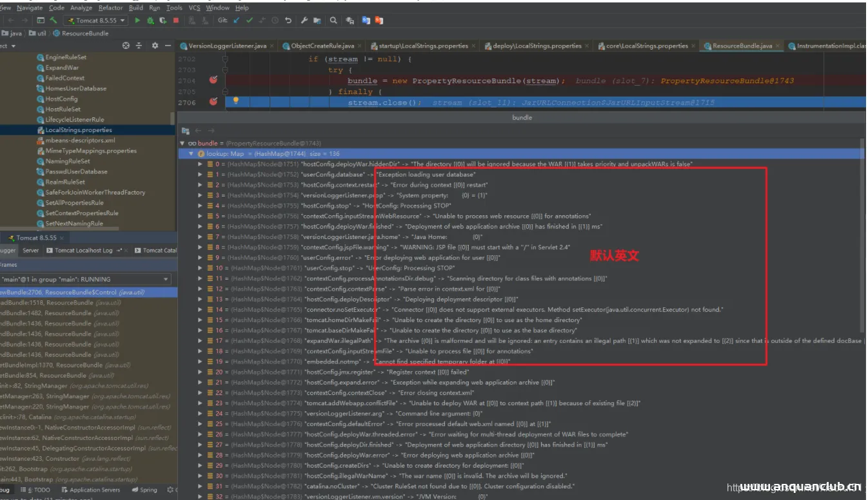The width and height of the screenshot is (868, 500).
Task: Select Tomcat Localhost Log tab
Action: (x=83, y=251)
